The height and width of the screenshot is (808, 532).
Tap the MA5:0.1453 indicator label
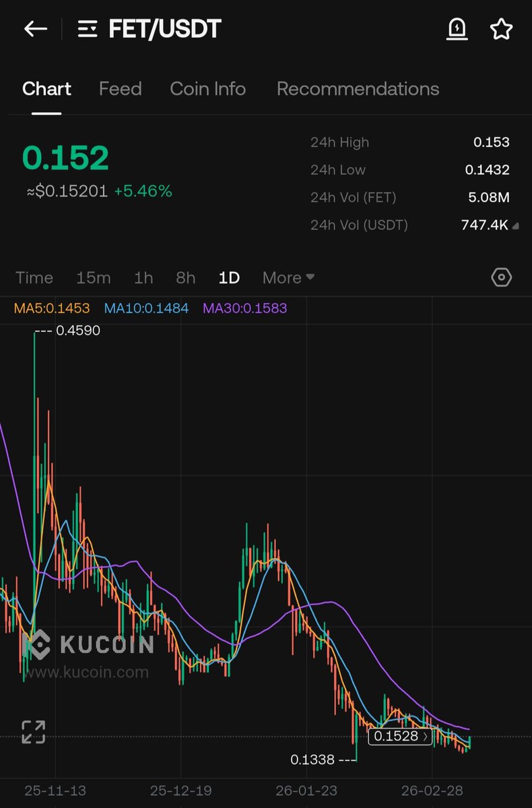(52, 308)
